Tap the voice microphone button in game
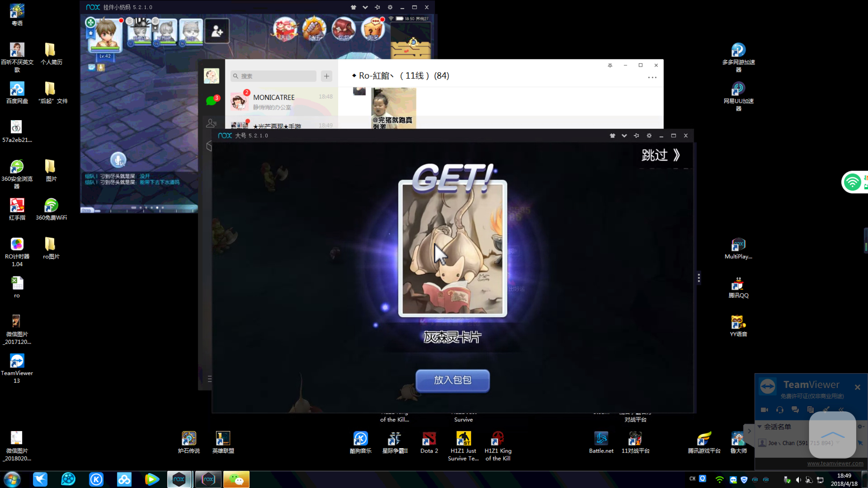Image resolution: width=868 pixels, height=488 pixels. (x=118, y=160)
